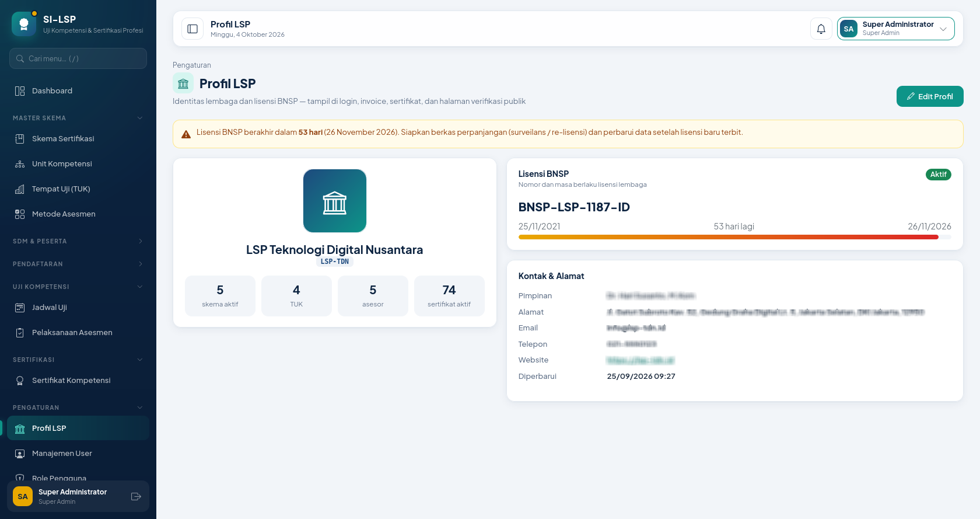Click the logout icon in sidebar footer
Viewport: 980px width, 519px height.
tap(136, 496)
